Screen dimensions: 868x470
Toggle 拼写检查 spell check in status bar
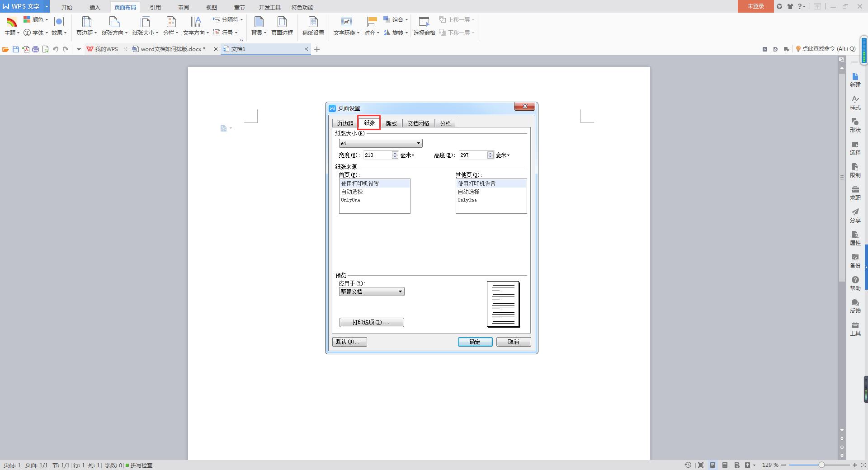[x=139, y=465]
